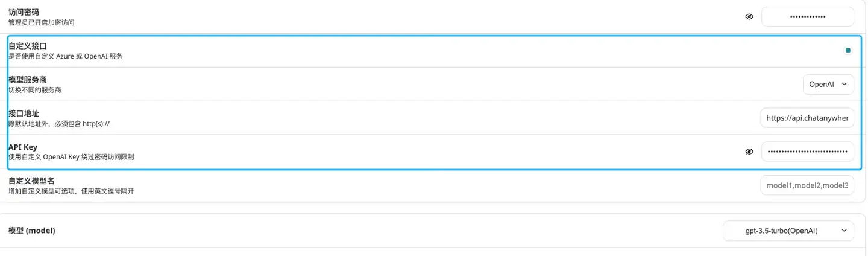Reveal the API Key using eye icon
This screenshot has width=868, height=256.
click(749, 152)
